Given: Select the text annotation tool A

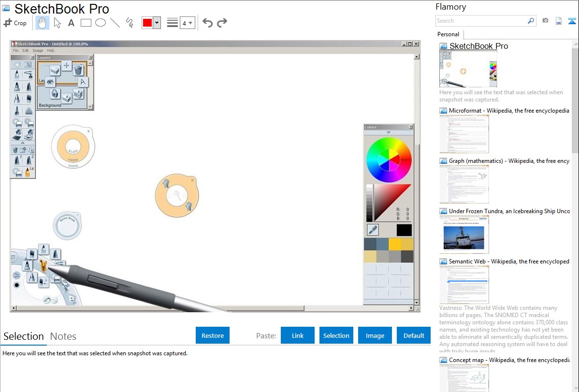Looking at the screenshot, I should tap(71, 23).
